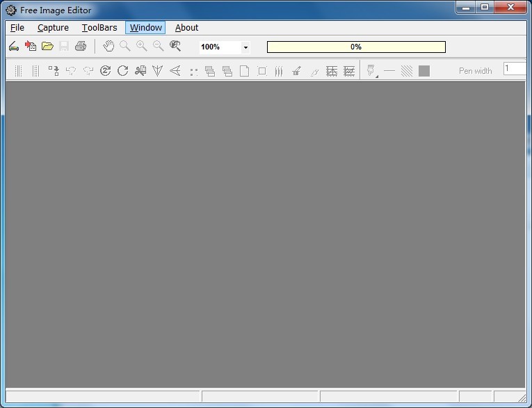The image size is (532, 408).
Task: Open the Window menu
Action: 145,28
